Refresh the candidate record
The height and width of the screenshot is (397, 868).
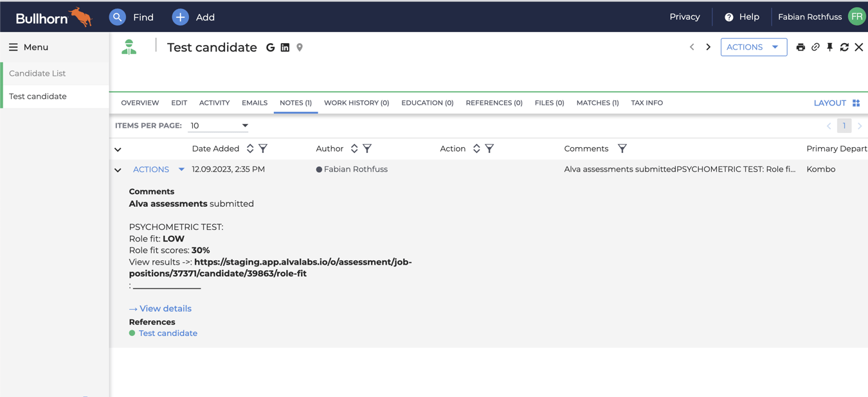pos(844,48)
